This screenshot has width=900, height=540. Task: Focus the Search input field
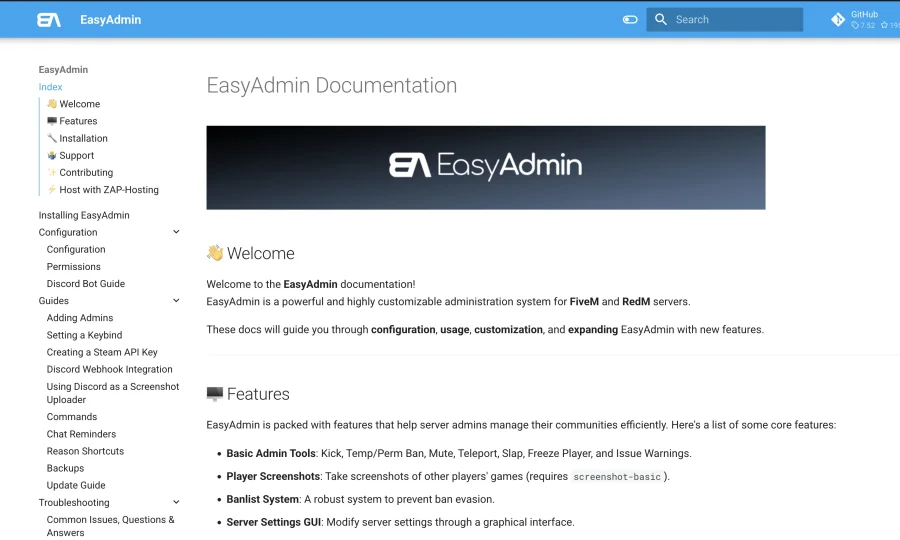pyautogui.click(x=724, y=20)
